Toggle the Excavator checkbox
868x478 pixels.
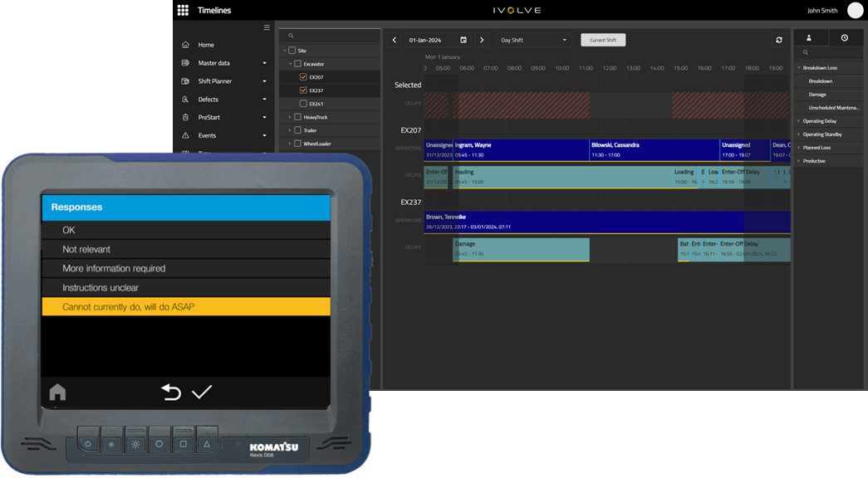(x=298, y=64)
